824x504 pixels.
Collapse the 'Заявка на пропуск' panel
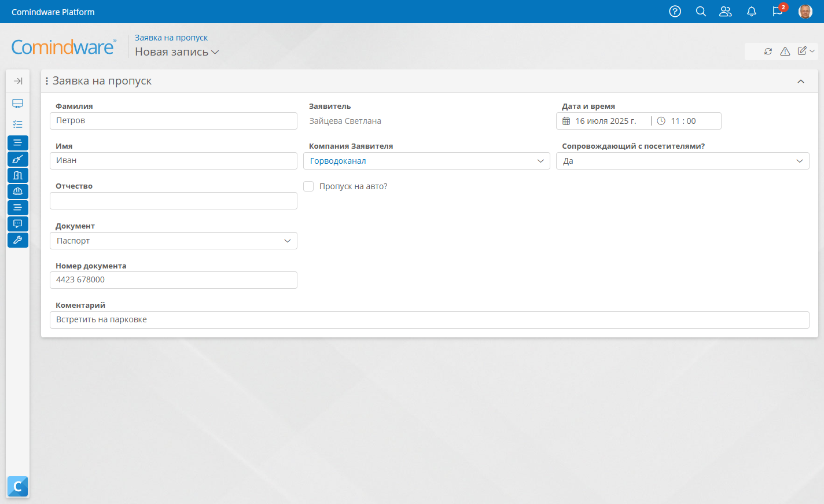(801, 82)
